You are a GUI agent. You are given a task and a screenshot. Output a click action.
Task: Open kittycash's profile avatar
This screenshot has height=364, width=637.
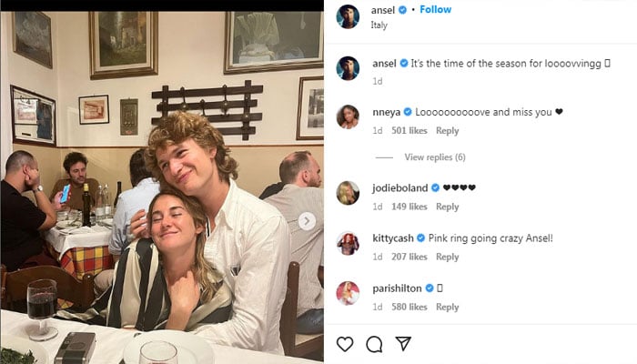(x=348, y=243)
